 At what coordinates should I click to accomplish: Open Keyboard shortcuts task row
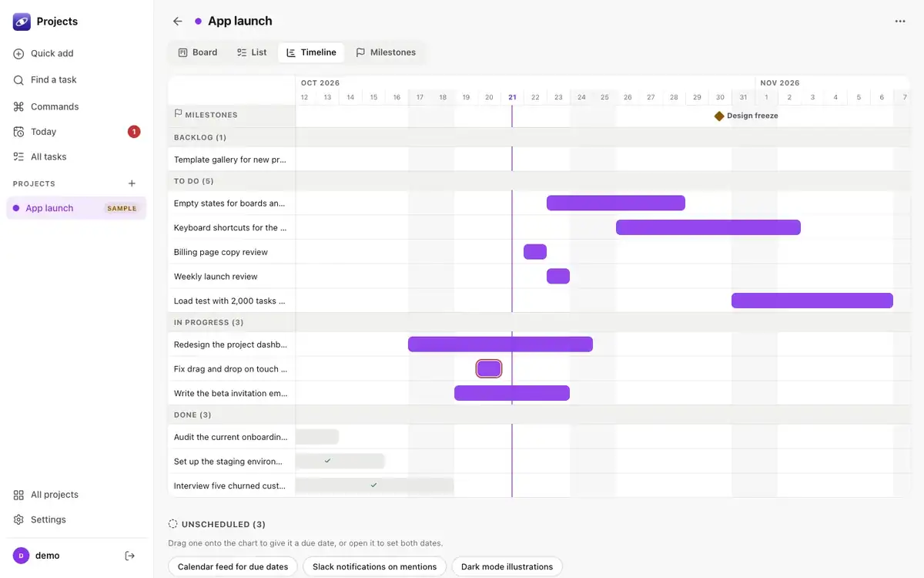231,228
